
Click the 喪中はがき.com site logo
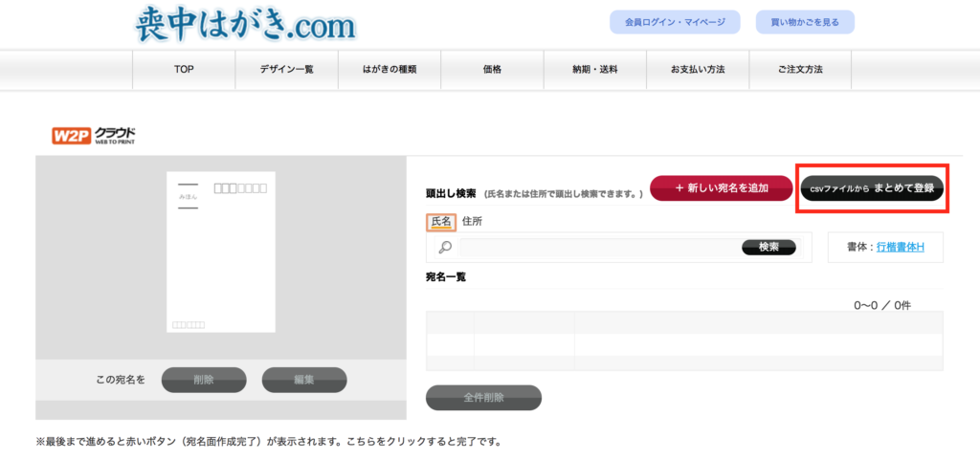(245, 26)
